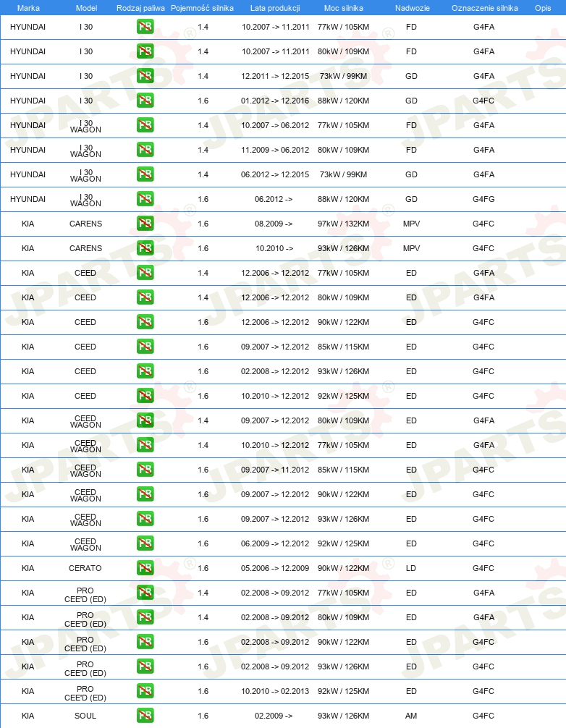Click petrol icon for Pro Cee'd 93kW/126KM row
Image resolution: width=566 pixels, height=728 pixels.
click(145, 666)
